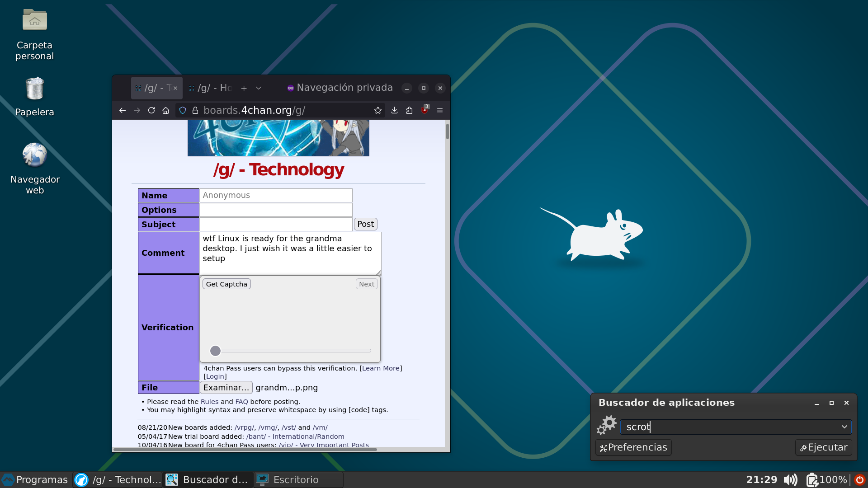
Task: Click the uBlock Origin shield icon
Action: tap(425, 110)
